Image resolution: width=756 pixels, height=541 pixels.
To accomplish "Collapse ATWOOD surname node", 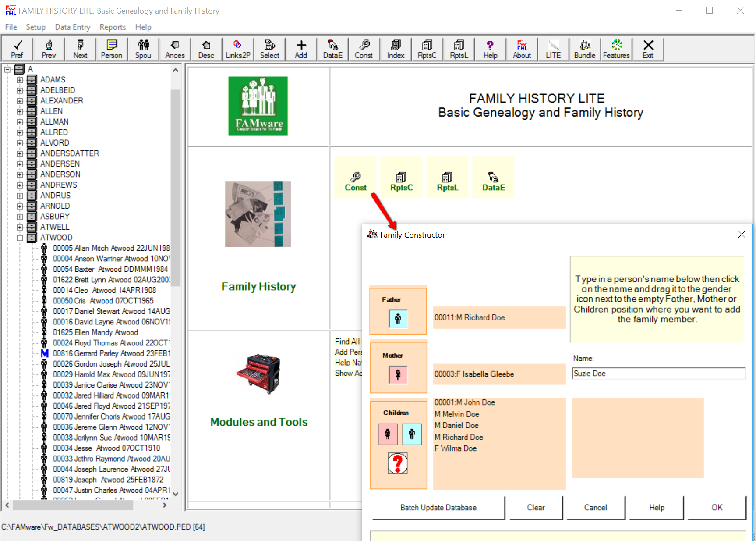I will tap(20, 238).
